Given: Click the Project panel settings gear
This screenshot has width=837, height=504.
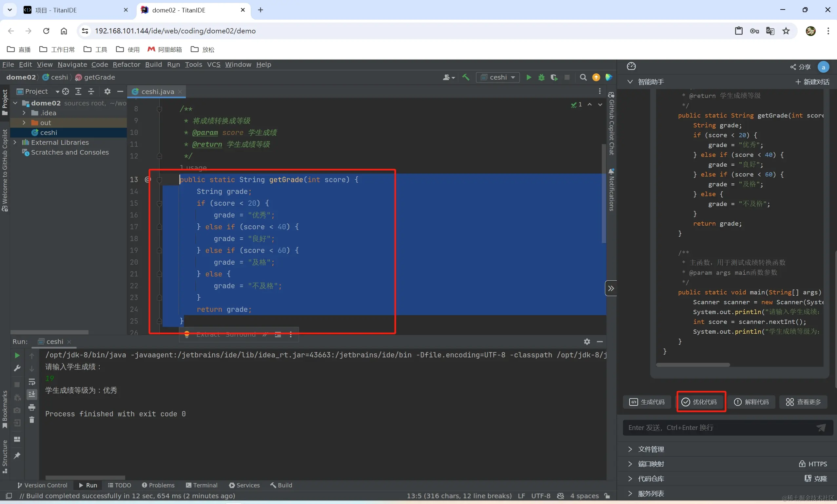Looking at the screenshot, I should pos(107,91).
